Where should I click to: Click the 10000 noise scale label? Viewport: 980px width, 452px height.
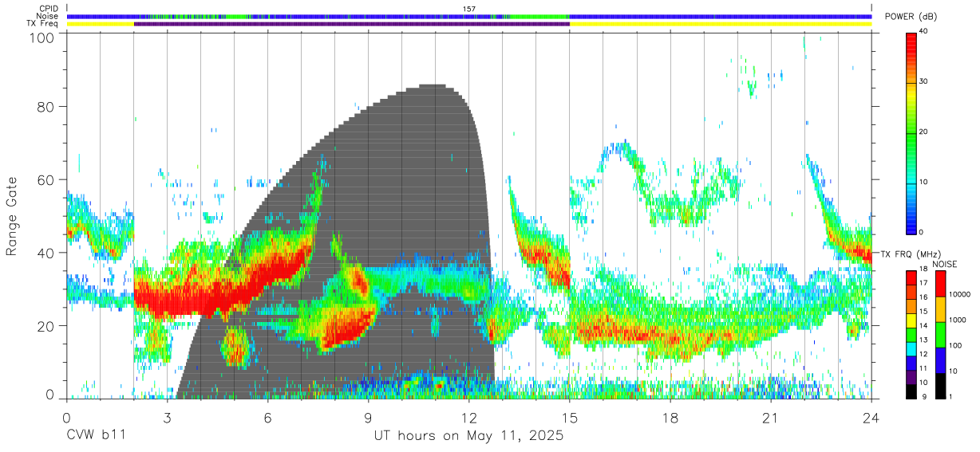[958, 294]
